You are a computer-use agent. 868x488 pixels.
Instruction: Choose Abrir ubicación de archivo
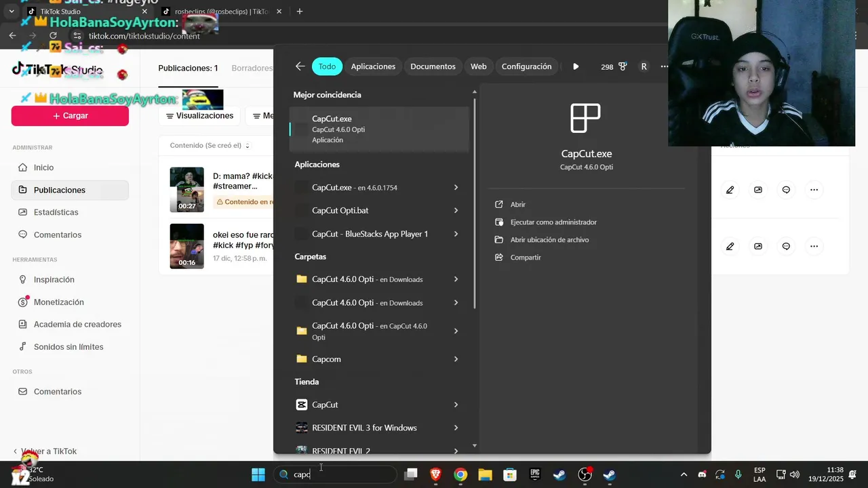pos(549,239)
